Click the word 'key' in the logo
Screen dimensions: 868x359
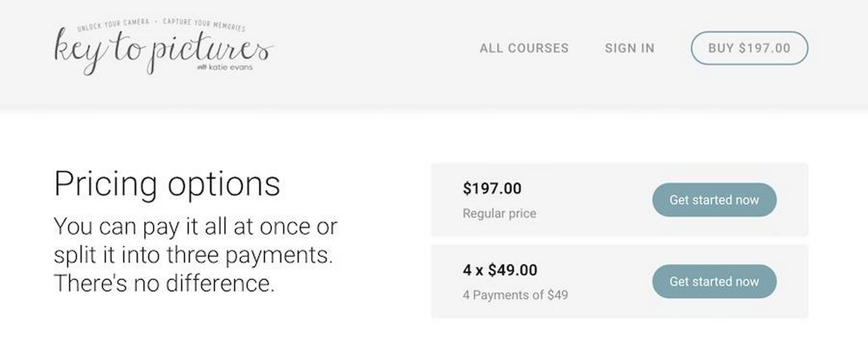point(81,51)
